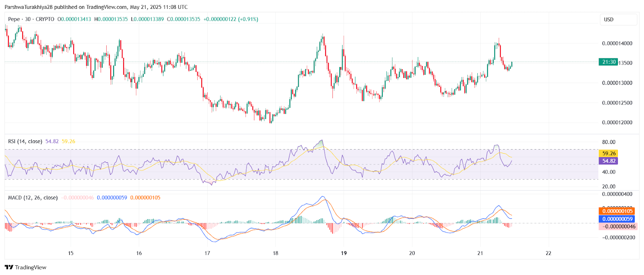Click the TradingView wordmark link
The image size is (644, 275).
point(31,267)
